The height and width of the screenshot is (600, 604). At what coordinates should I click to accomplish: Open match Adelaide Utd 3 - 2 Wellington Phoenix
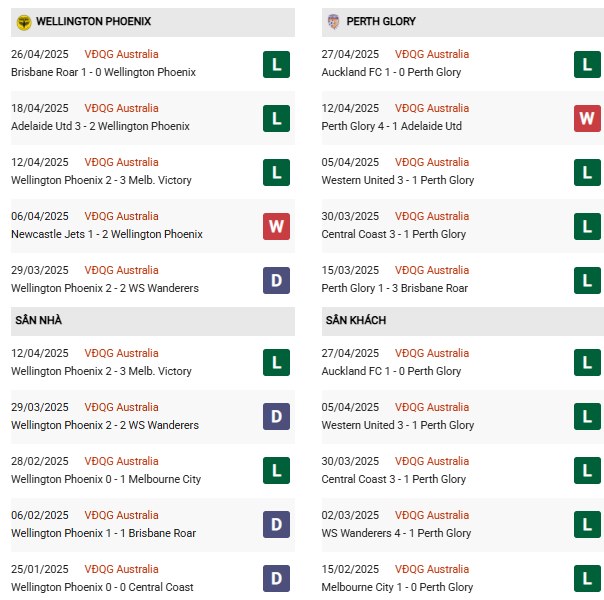101,126
